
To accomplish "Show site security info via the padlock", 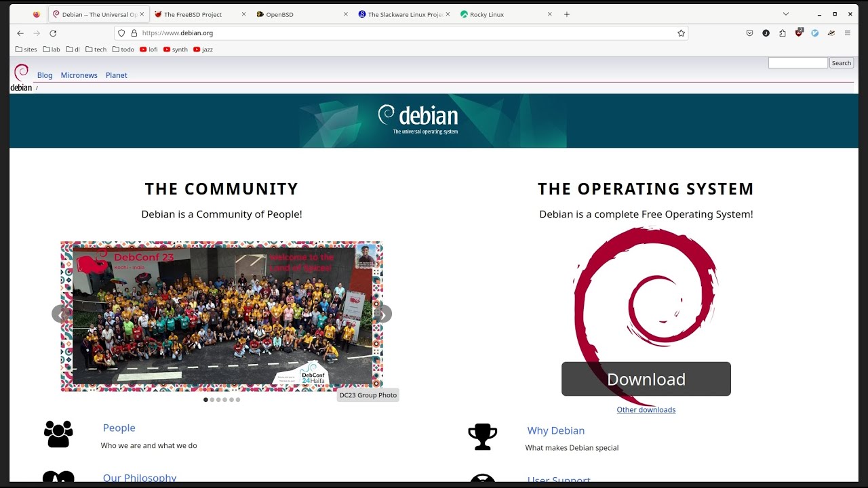I will coord(134,33).
